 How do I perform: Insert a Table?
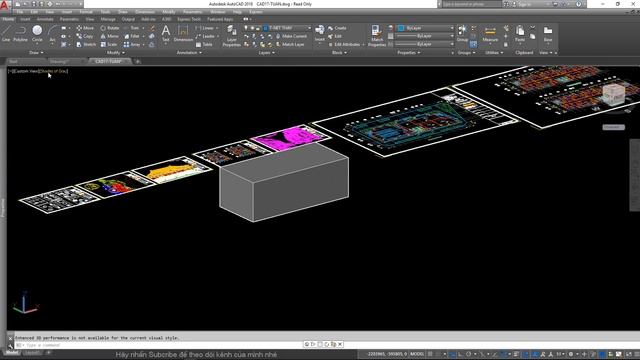pos(204,44)
